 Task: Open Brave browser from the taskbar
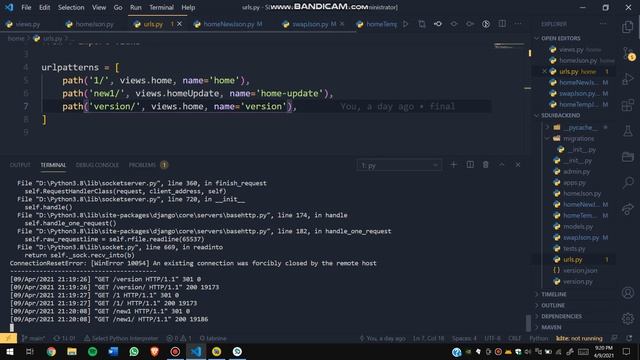tap(154, 351)
